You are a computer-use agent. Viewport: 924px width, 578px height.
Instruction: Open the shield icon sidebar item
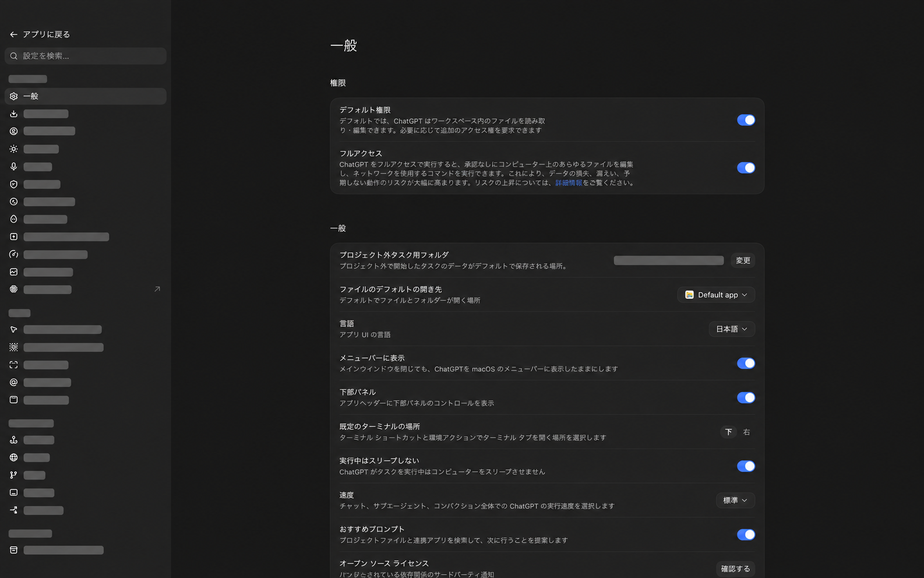pyautogui.click(x=13, y=184)
